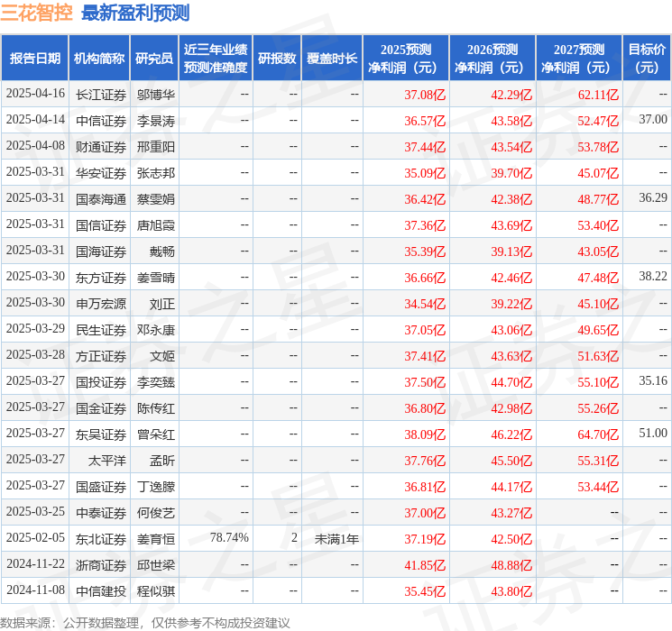Select 国海证券 institution cell
The height and width of the screenshot is (631, 672).
[101, 251]
